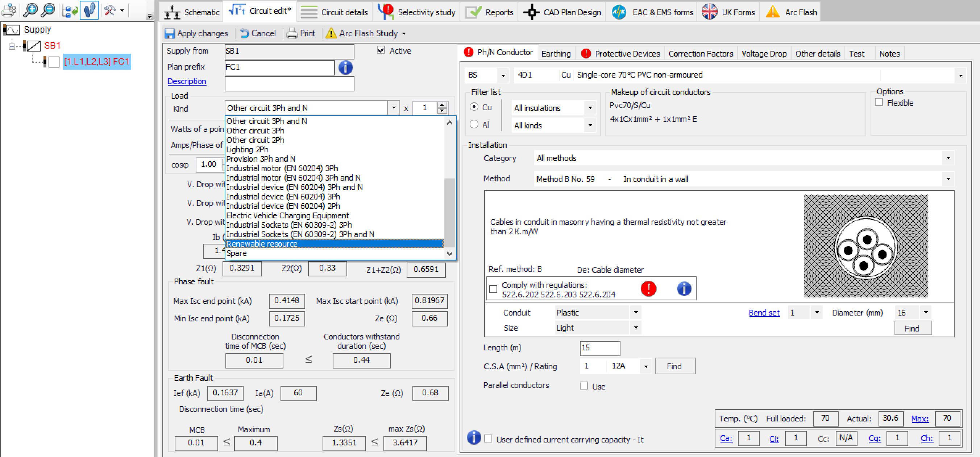
Task: Click red warning icon beside regulations
Action: tap(648, 288)
